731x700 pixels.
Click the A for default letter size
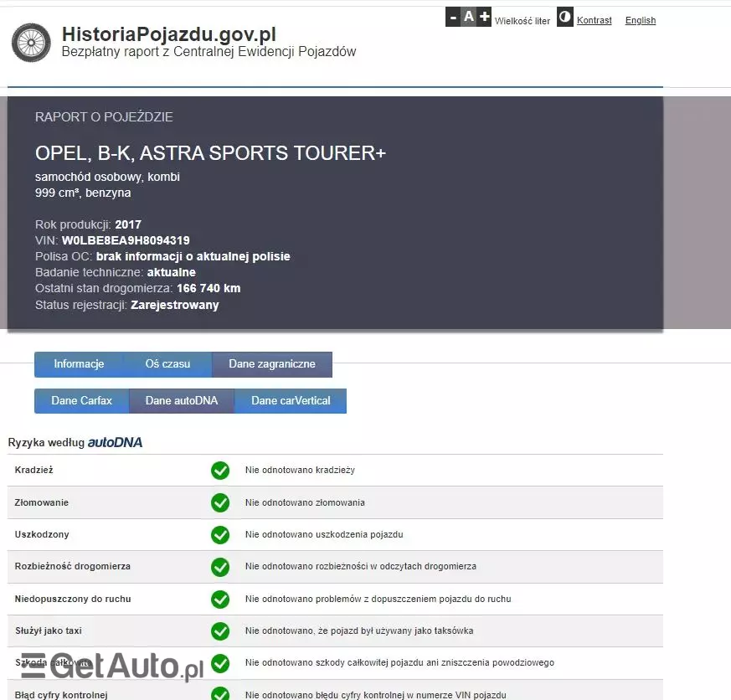(467, 16)
